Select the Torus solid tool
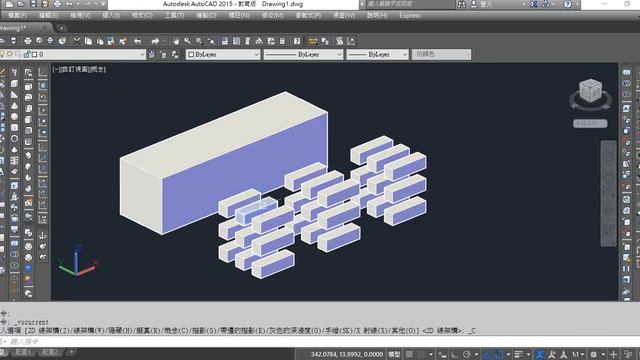 point(14,139)
